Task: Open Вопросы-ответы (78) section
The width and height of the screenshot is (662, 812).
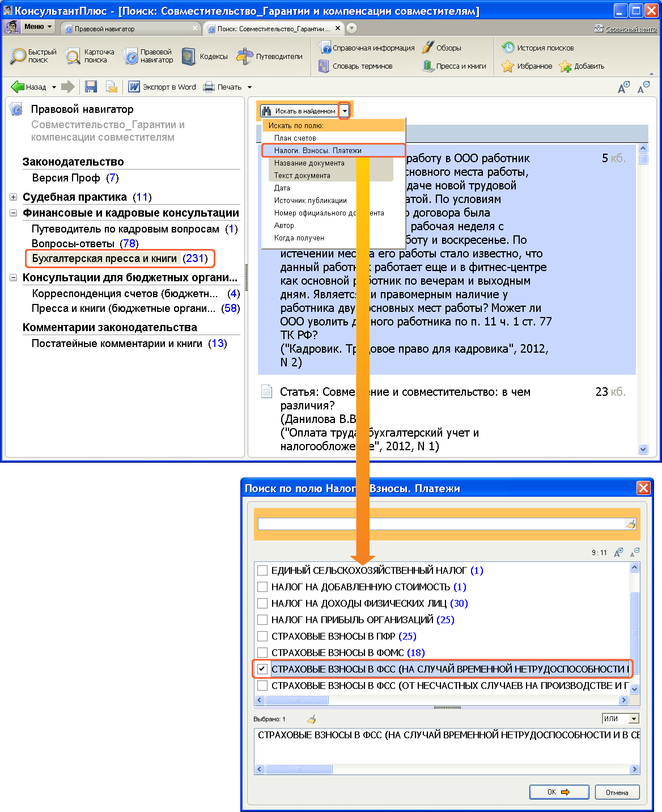Action: [85, 244]
